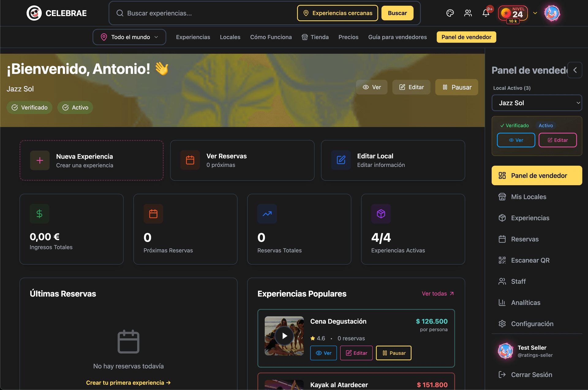Click the search magnifier icon

point(120,13)
